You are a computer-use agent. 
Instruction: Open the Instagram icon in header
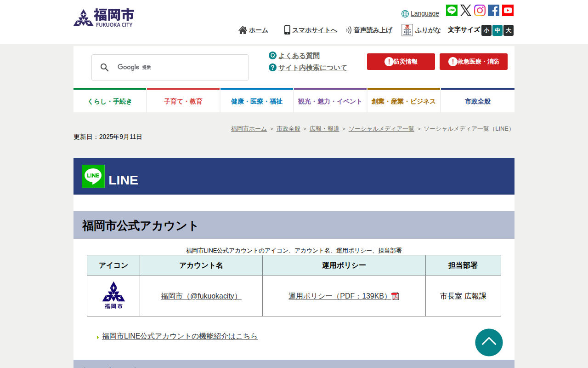[x=480, y=11]
